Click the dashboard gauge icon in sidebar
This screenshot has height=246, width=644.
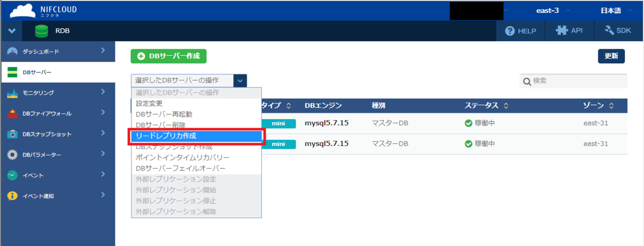13,51
